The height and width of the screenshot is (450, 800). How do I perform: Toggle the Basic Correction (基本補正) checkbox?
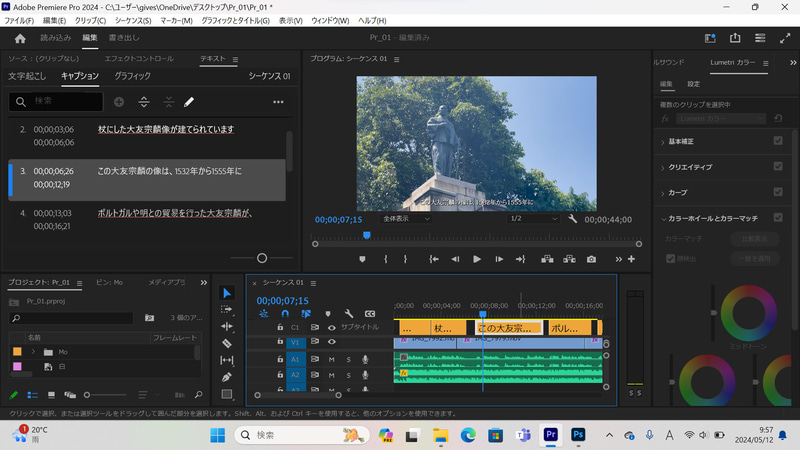coord(778,141)
